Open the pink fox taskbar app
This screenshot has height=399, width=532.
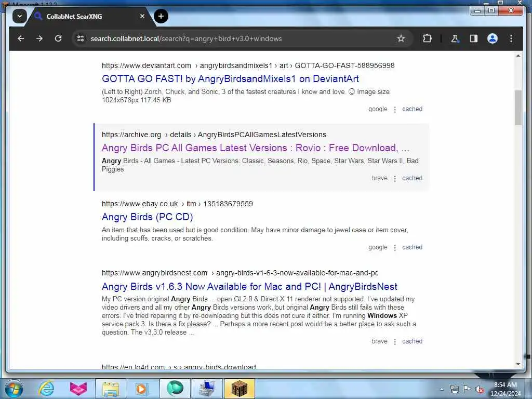click(x=78, y=389)
